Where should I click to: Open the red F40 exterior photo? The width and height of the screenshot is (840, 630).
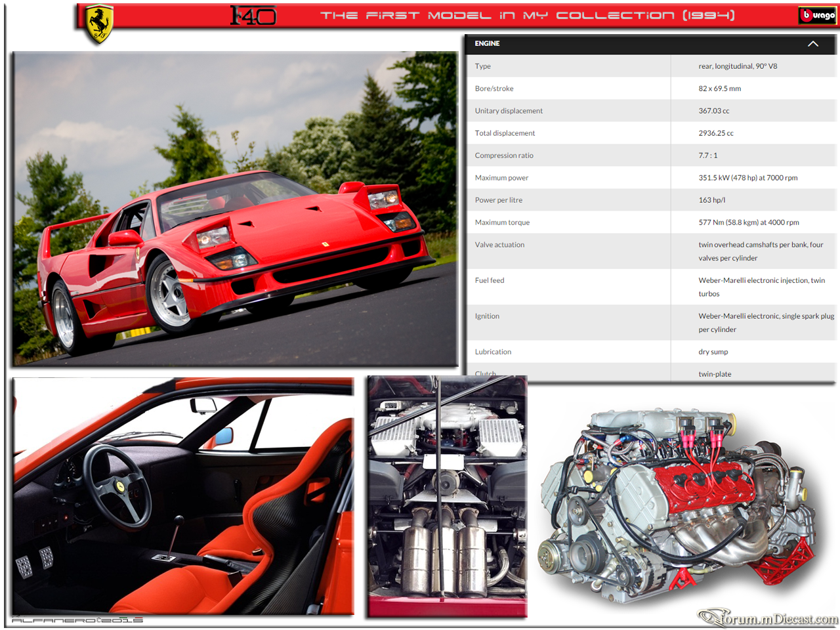[x=235, y=209]
